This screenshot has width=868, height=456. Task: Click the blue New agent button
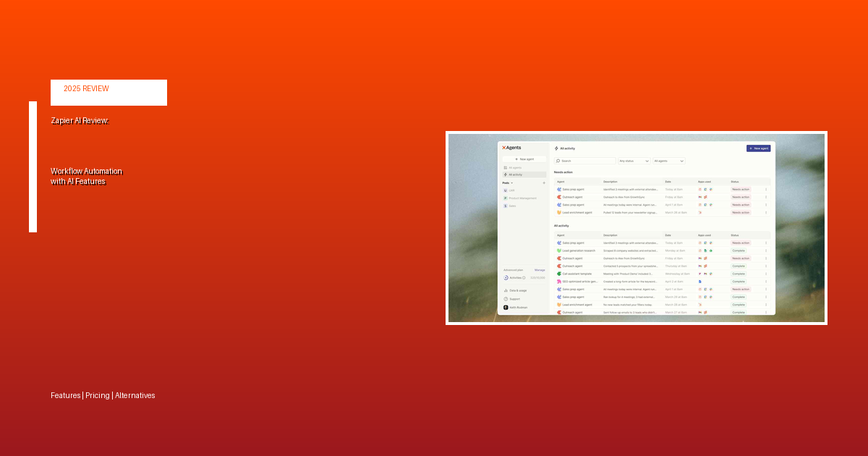[759, 148]
